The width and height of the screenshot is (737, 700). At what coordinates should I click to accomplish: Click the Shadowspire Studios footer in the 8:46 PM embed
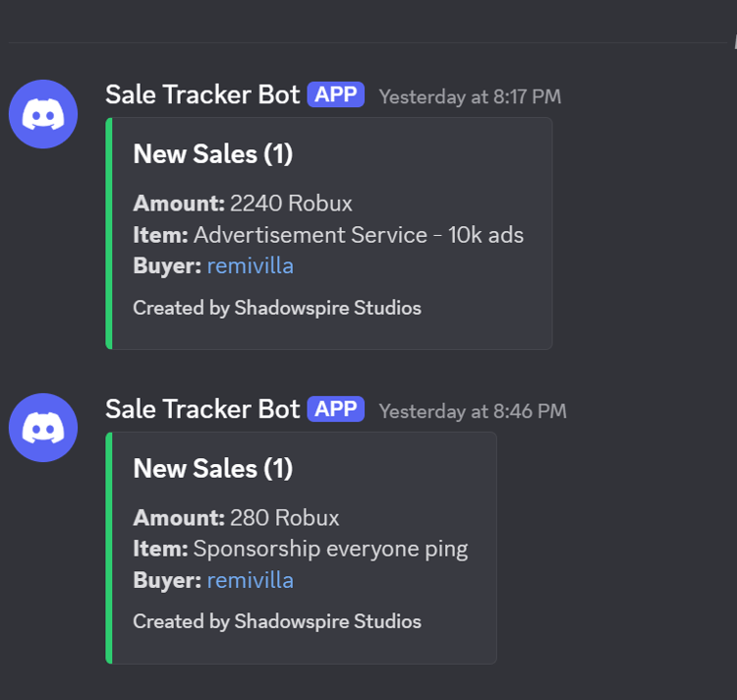[277, 621]
